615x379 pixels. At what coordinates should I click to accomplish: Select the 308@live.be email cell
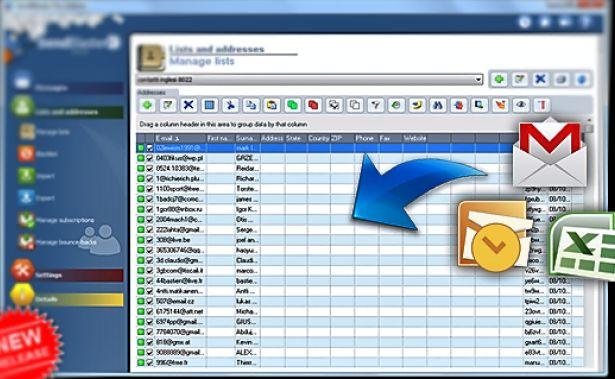click(180, 240)
